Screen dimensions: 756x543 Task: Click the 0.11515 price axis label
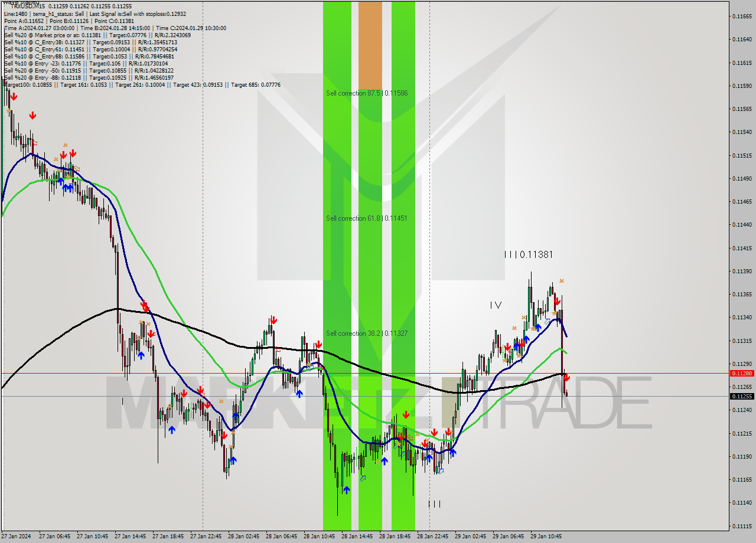742,155
